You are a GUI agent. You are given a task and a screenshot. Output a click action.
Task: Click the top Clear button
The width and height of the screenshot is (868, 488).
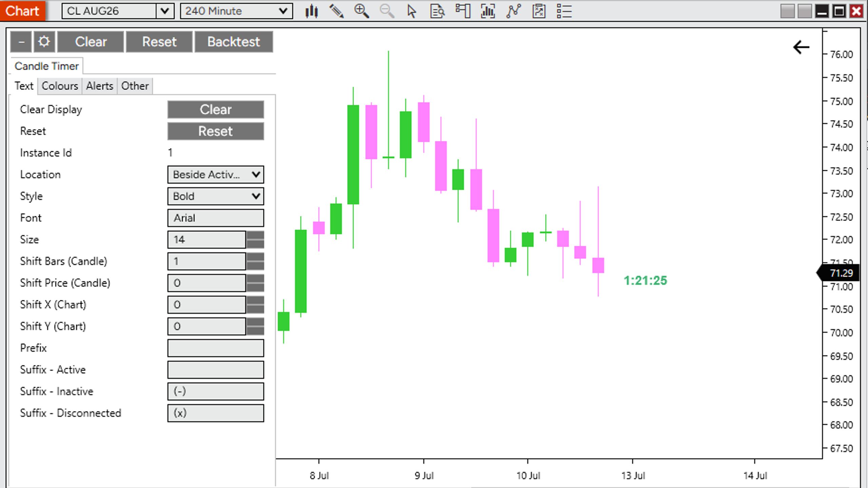[91, 42]
